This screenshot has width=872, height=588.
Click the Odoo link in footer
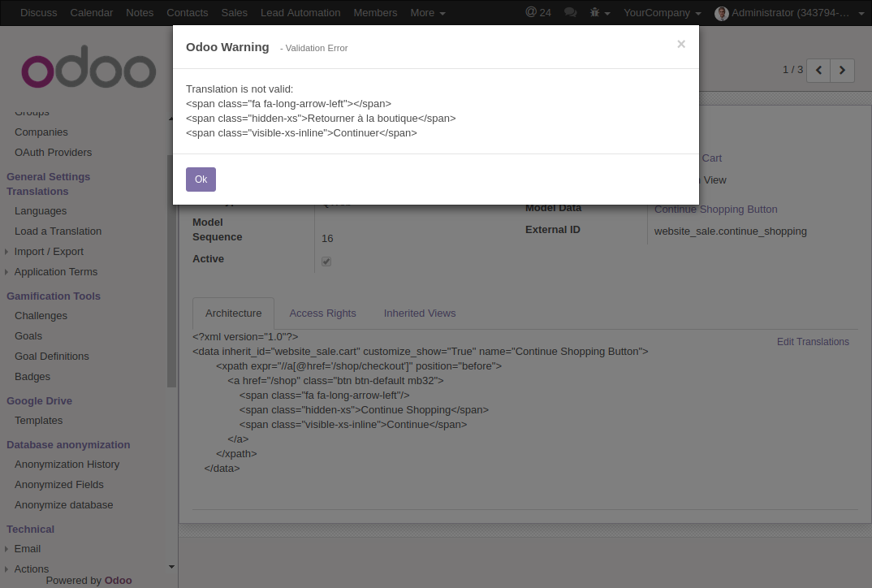pyautogui.click(x=118, y=580)
